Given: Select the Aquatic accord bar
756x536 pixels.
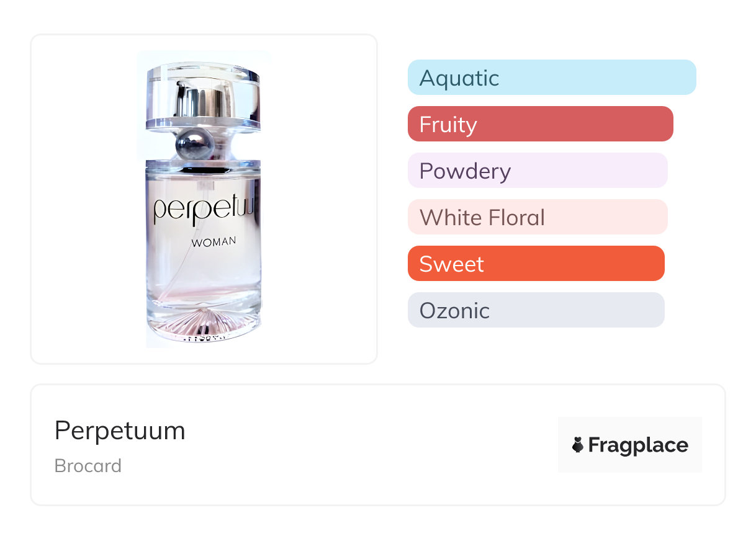Looking at the screenshot, I should [551, 78].
